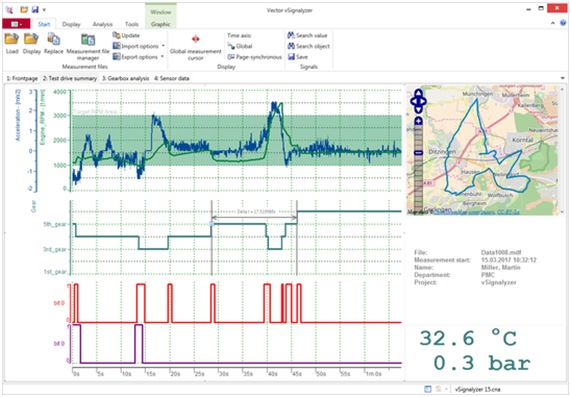Click the Display folder icon
Viewport: 571px width, 397px height.
click(31, 39)
